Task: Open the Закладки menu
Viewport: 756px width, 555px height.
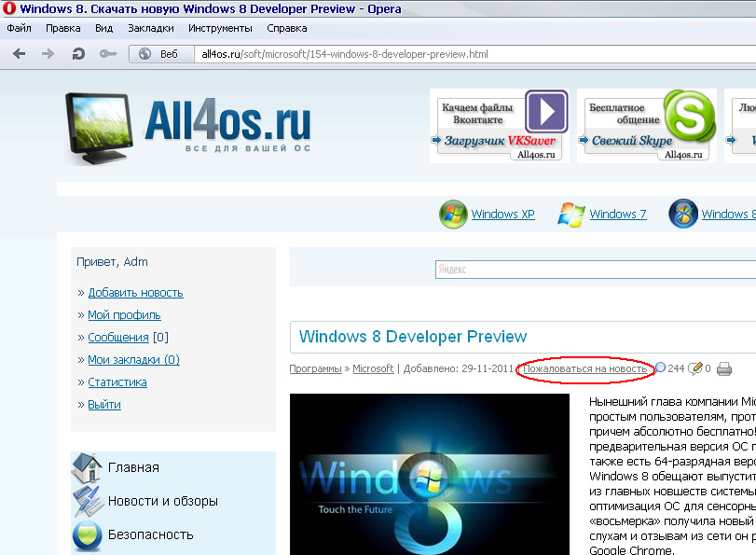Action: tap(151, 28)
